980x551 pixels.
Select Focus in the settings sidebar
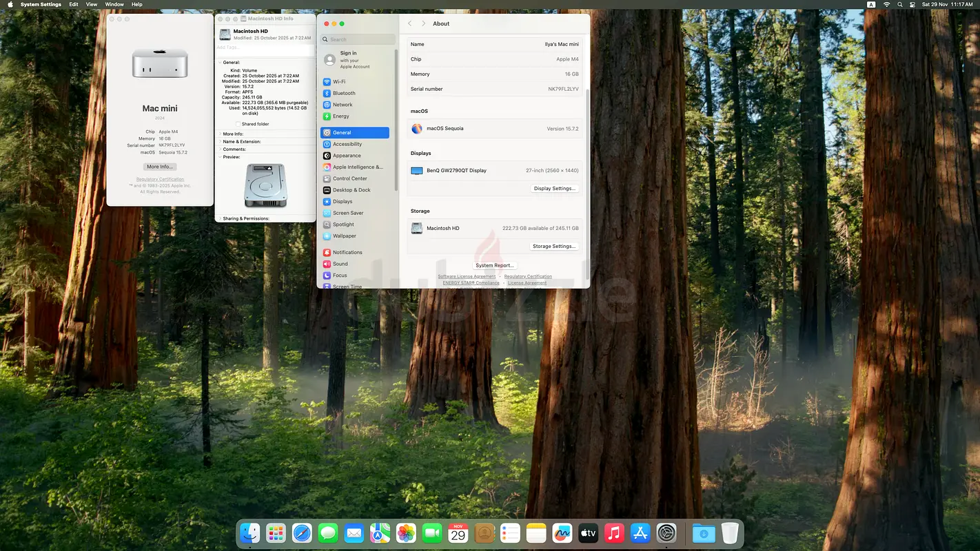[x=356, y=275]
